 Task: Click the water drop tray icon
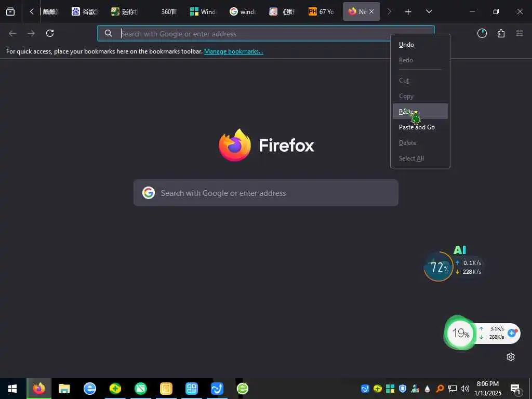click(428, 389)
